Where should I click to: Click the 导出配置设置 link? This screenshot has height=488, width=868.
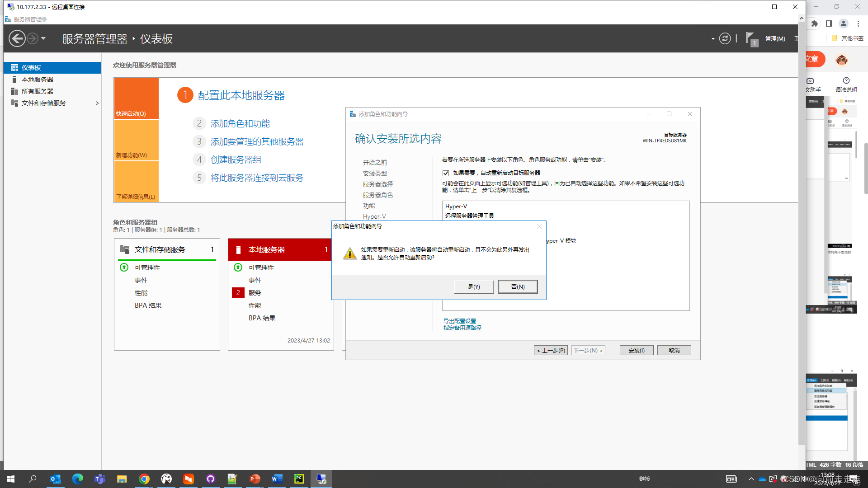coord(459,321)
